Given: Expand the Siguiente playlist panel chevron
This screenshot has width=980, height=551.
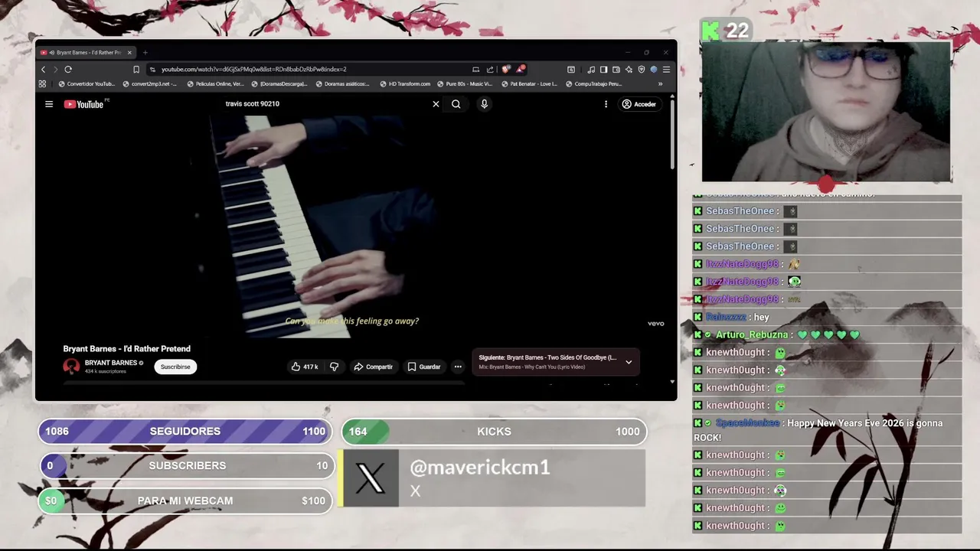Looking at the screenshot, I should click(x=629, y=362).
